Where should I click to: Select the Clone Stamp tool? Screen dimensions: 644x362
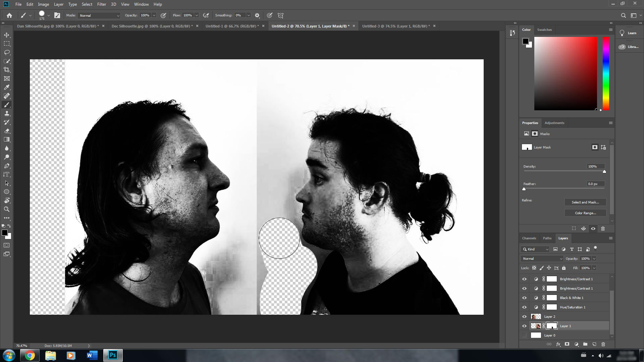(x=7, y=114)
